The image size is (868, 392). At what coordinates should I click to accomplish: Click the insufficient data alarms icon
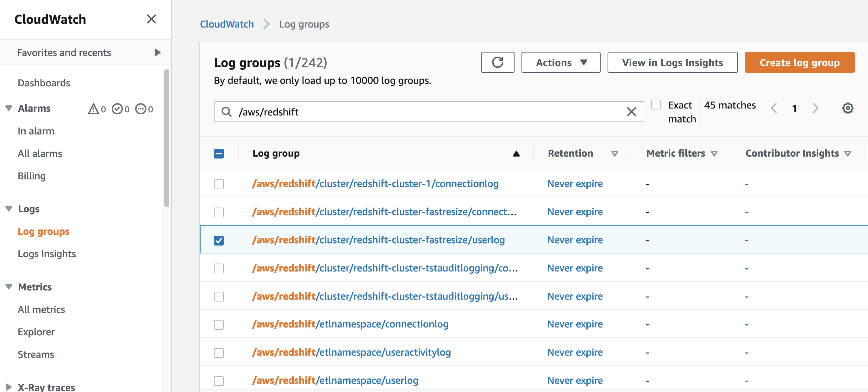(x=141, y=109)
